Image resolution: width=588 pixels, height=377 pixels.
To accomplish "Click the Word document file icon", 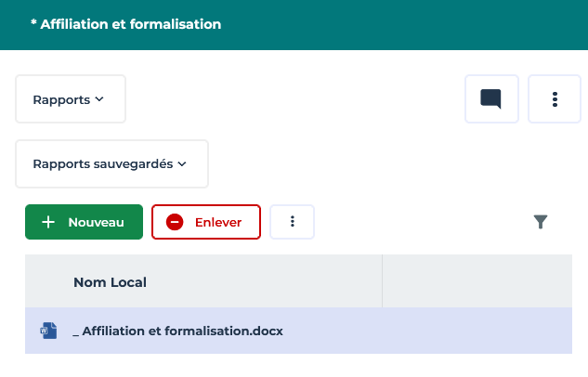I will click(48, 331).
